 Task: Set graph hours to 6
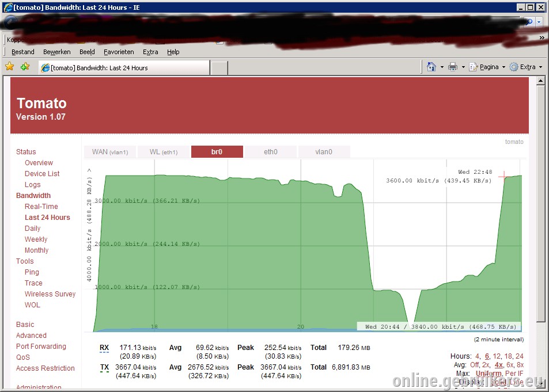pyautogui.click(x=487, y=356)
